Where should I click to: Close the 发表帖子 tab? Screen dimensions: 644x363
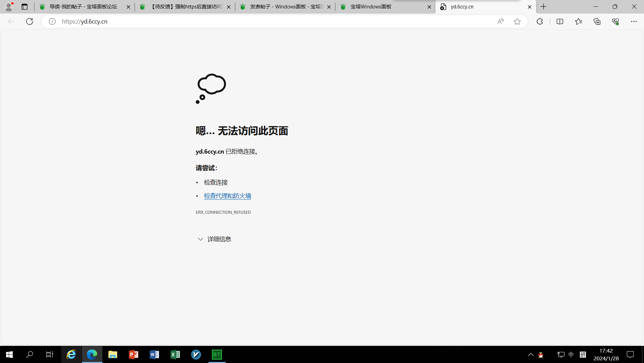[x=329, y=7]
